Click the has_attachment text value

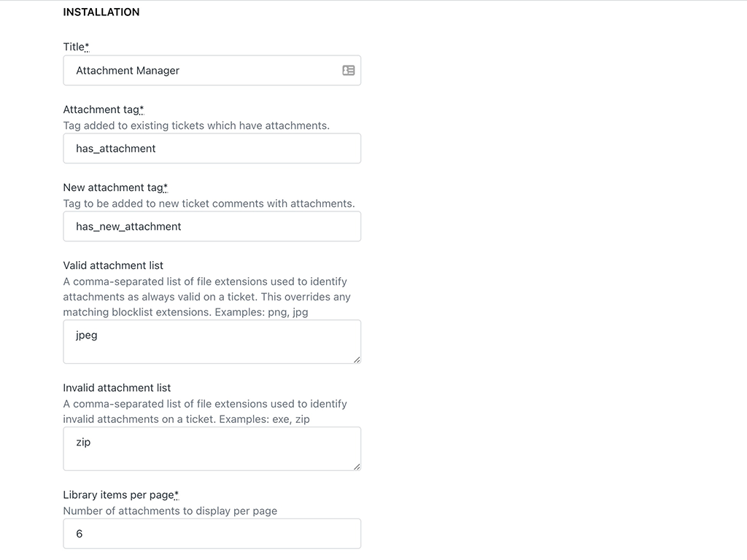coord(115,148)
